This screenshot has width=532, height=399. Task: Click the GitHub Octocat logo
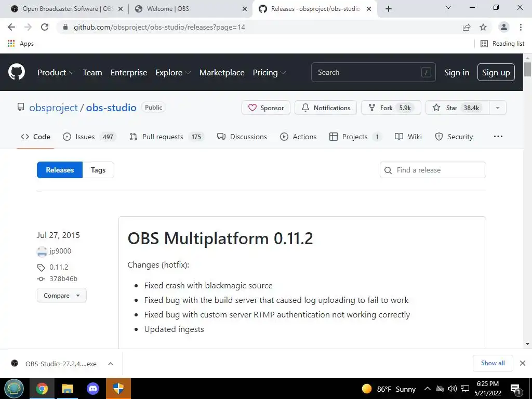(16, 72)
